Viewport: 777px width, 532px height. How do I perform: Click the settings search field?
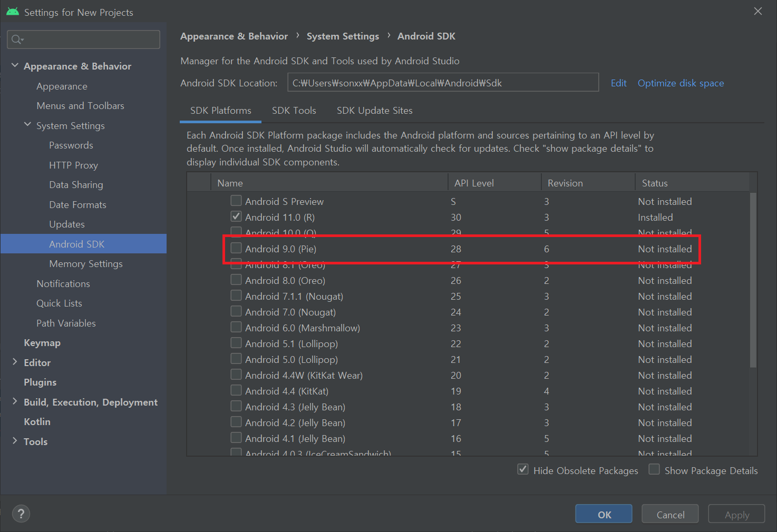[x=83, y=40]
